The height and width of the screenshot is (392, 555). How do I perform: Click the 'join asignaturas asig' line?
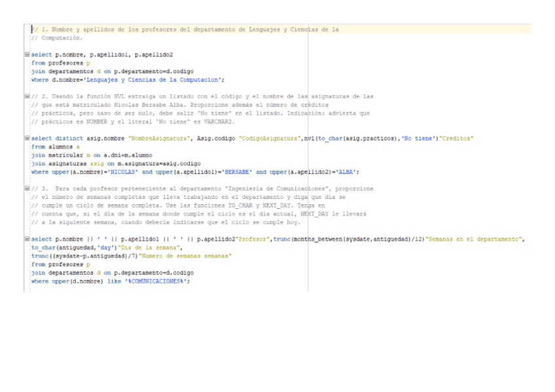click(x=92, y=164)
